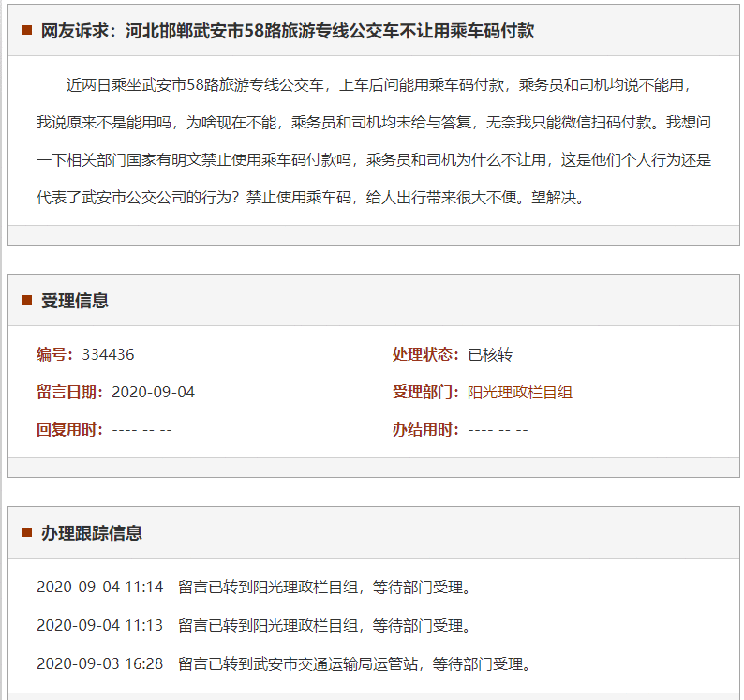Select the tracking entry dated 2020-09-03 16:28
Screen dimensions: 744x700
(x=284, y=663)
